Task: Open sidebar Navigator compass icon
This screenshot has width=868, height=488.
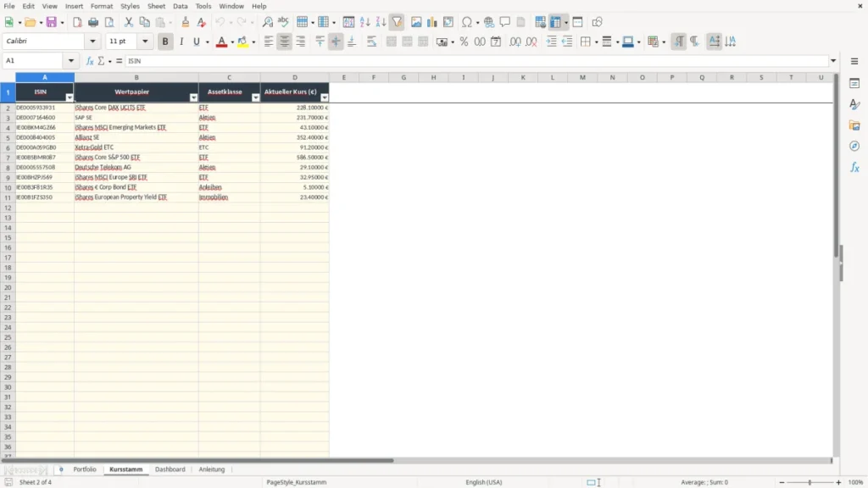Action: click(x=854, y=146)
